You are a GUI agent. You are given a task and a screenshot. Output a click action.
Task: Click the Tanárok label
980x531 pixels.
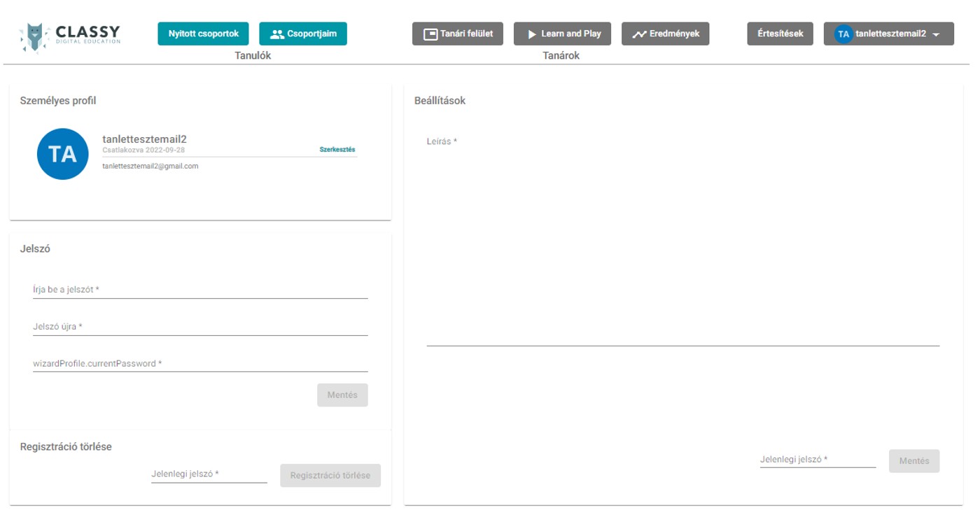click(561, 55)
